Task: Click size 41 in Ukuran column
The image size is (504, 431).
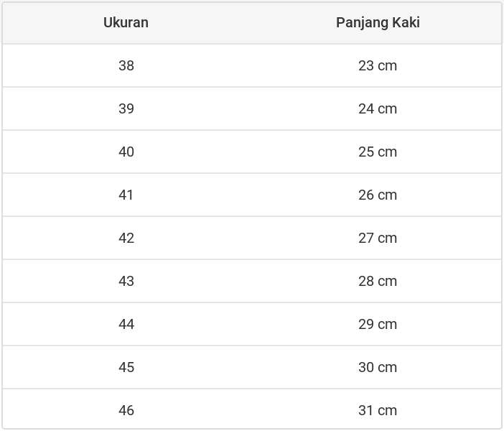Action: pos(126,195)
